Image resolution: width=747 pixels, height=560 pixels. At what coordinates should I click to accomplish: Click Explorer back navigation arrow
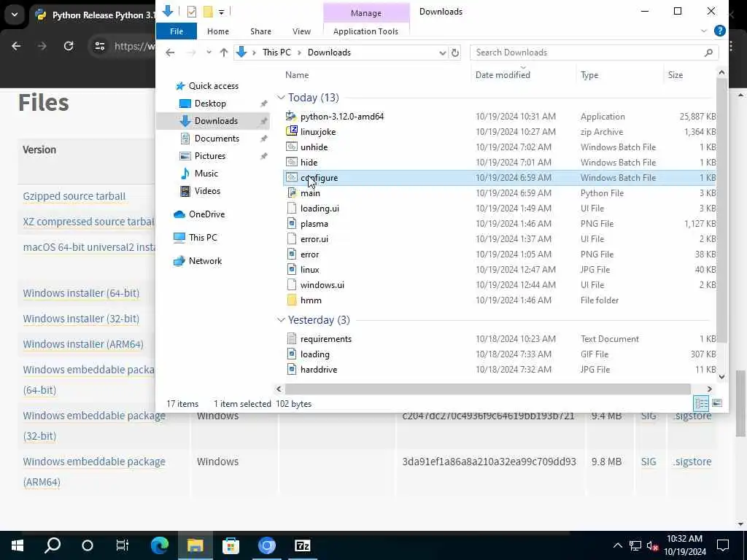(x=170, y=52)
